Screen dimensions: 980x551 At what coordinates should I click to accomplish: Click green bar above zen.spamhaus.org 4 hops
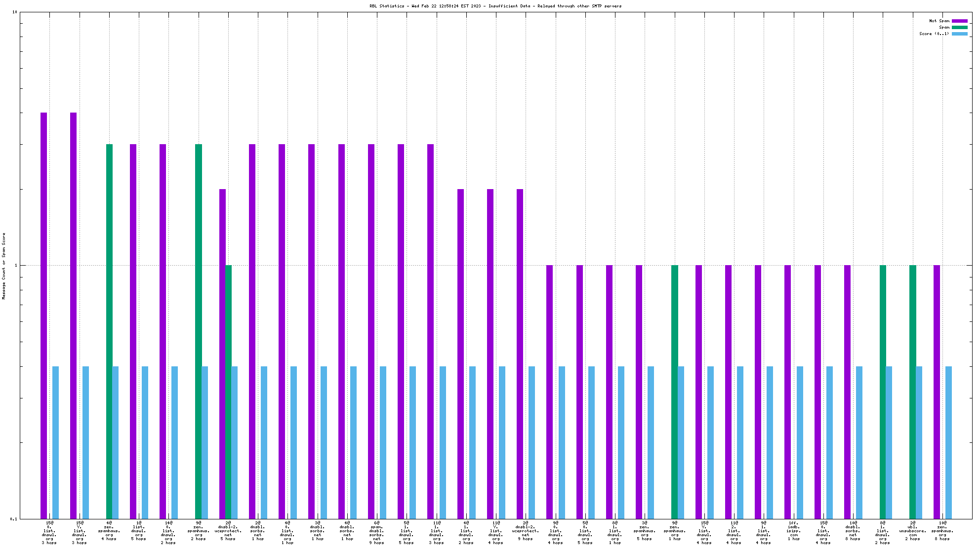click(x=109, y=331)
